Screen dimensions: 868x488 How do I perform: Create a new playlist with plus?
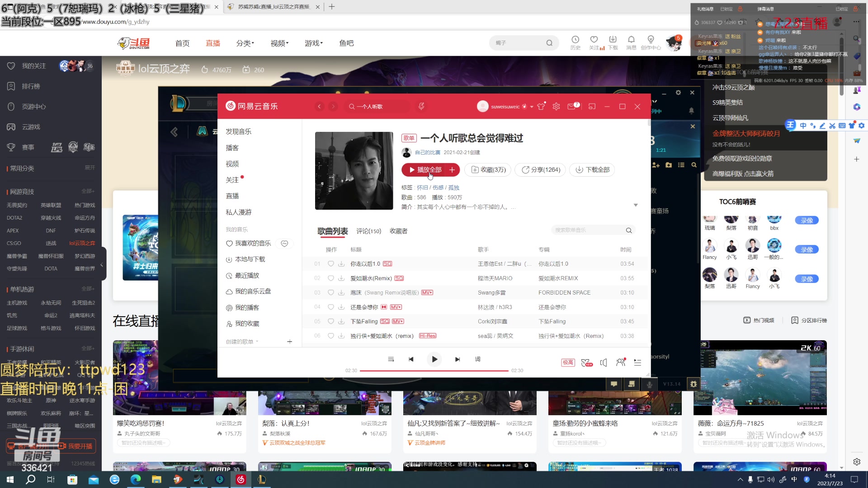290,342
